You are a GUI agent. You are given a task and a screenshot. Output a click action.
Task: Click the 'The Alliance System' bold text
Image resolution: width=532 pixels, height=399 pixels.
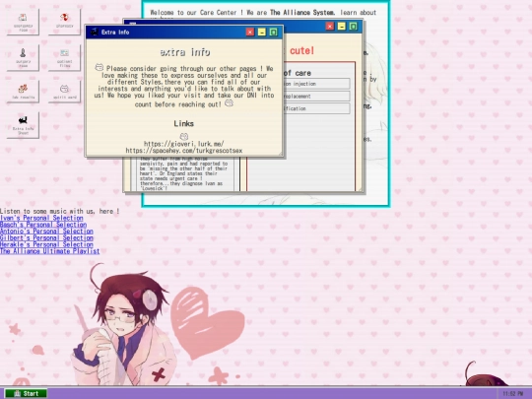tap(302, 13)
